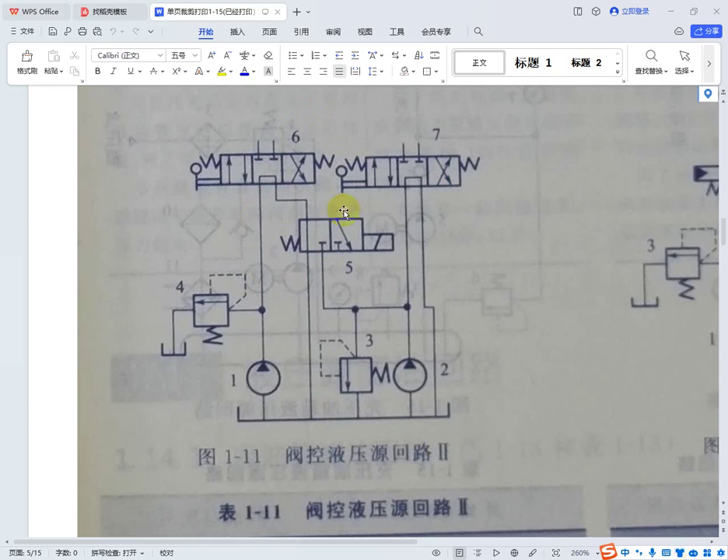Open the Calibri font name dropdown
The image size is (728, 560).
click(x=128, y=55)
